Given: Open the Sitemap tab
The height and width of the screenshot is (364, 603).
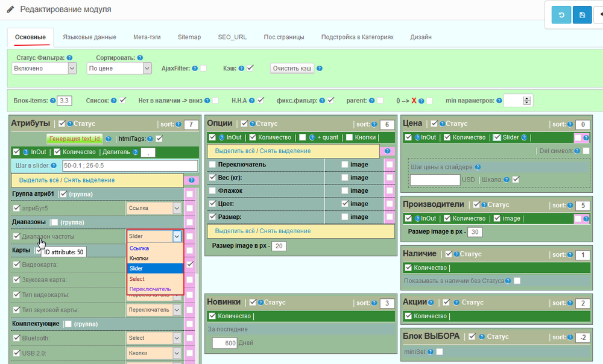Looking at the screenshot, I should [189, 37].
